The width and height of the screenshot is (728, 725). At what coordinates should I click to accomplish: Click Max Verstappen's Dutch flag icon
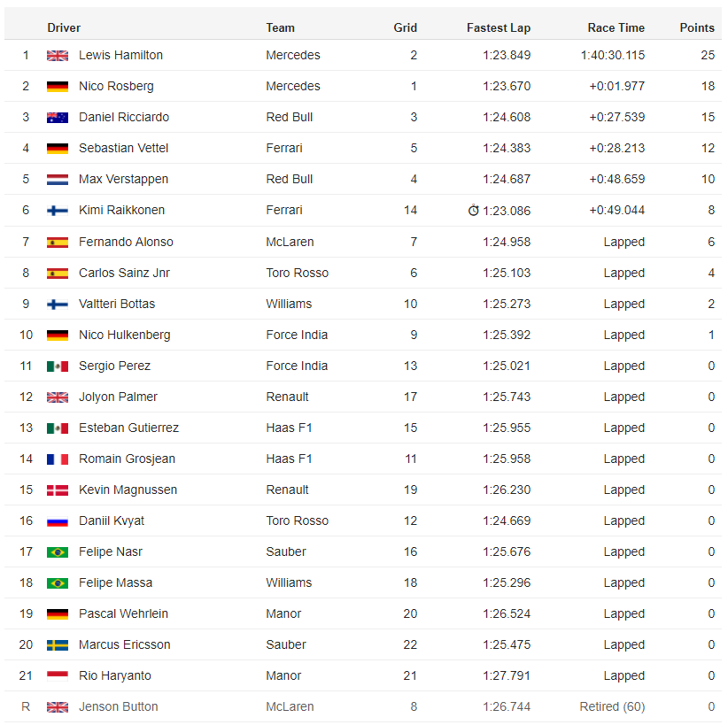click(x=58, y=180)
